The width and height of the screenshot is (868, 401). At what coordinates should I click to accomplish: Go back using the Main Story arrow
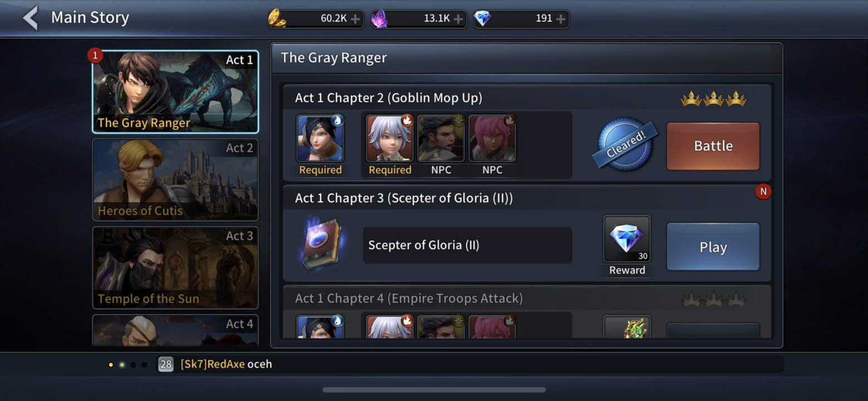[31, 18]
